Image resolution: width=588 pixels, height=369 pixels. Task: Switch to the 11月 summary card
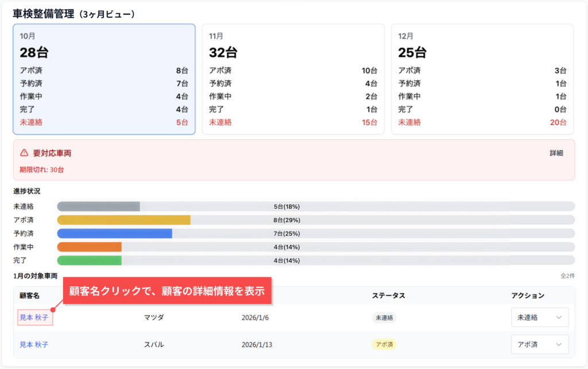pyautogui.click(x=293, y=79)
